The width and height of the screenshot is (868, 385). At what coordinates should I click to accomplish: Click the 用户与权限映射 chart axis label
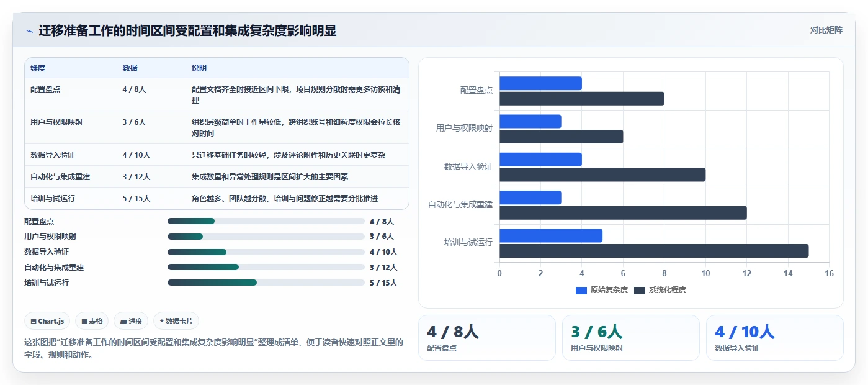pos(465,129)
